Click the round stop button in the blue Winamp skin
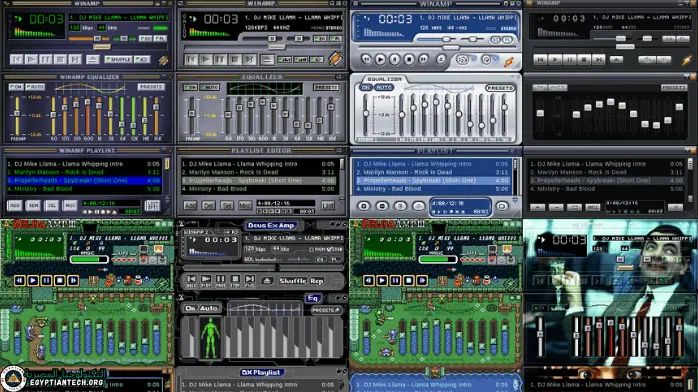The image size is (698, 392). pyautogui.click(x=409, y=59)
